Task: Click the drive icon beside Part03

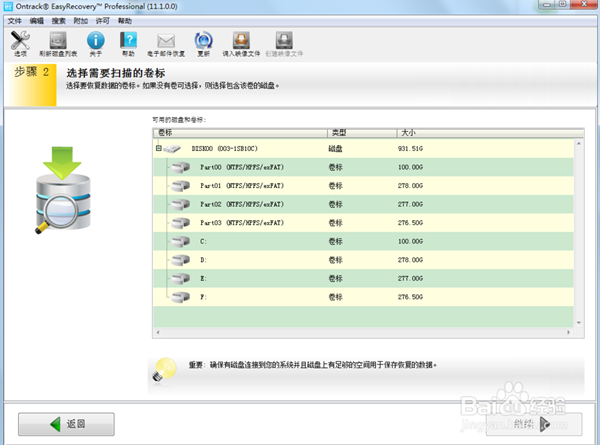Action: click(181, 223)
